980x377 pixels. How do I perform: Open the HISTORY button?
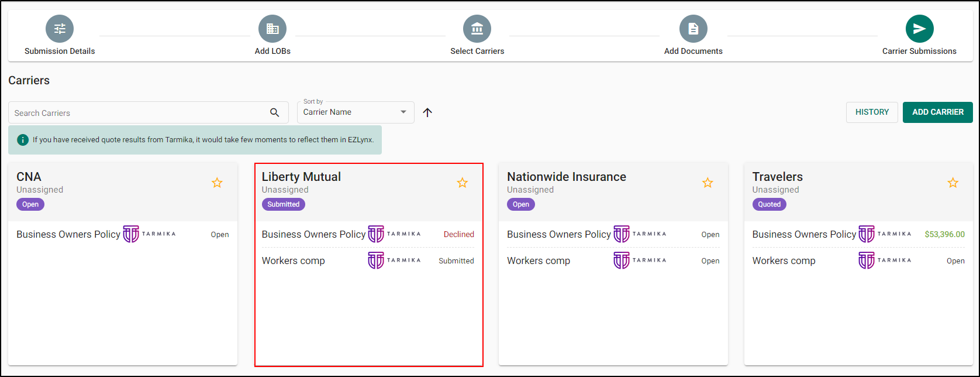(x=872, y=112)
